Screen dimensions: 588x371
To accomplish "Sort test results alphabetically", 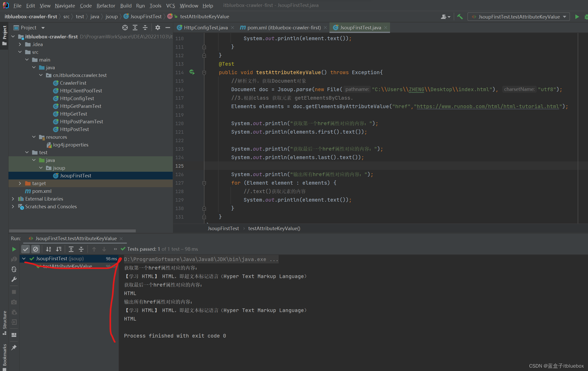I will [48, 249].
